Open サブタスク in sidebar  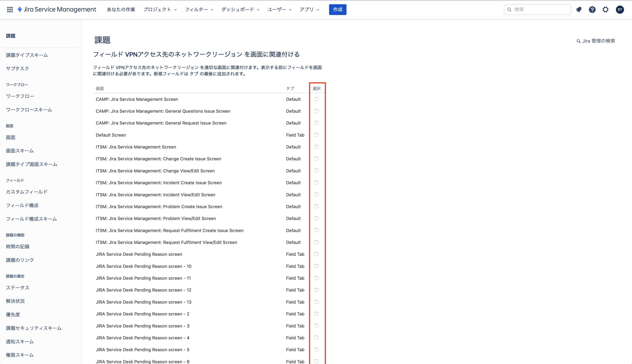17,69
